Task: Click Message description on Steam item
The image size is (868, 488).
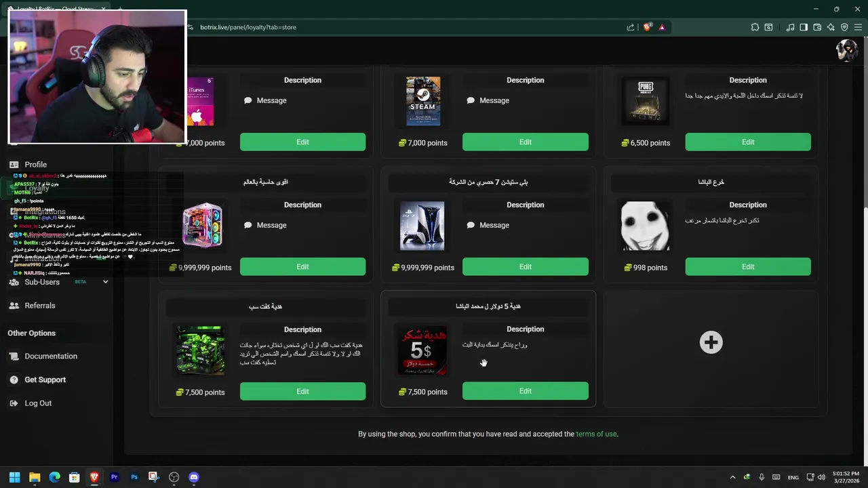Action: (x=494, y=100)
